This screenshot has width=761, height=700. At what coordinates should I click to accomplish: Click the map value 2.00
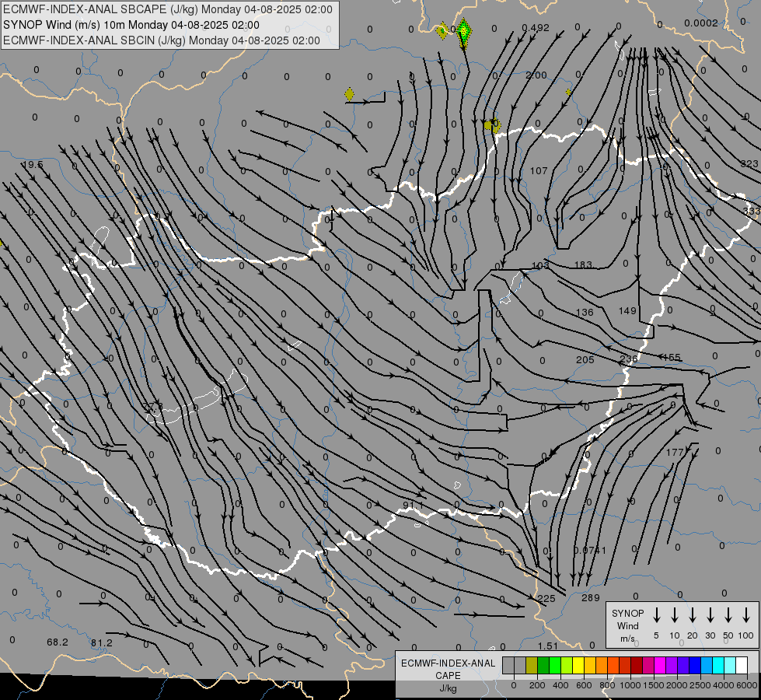[x=536, y=75]
